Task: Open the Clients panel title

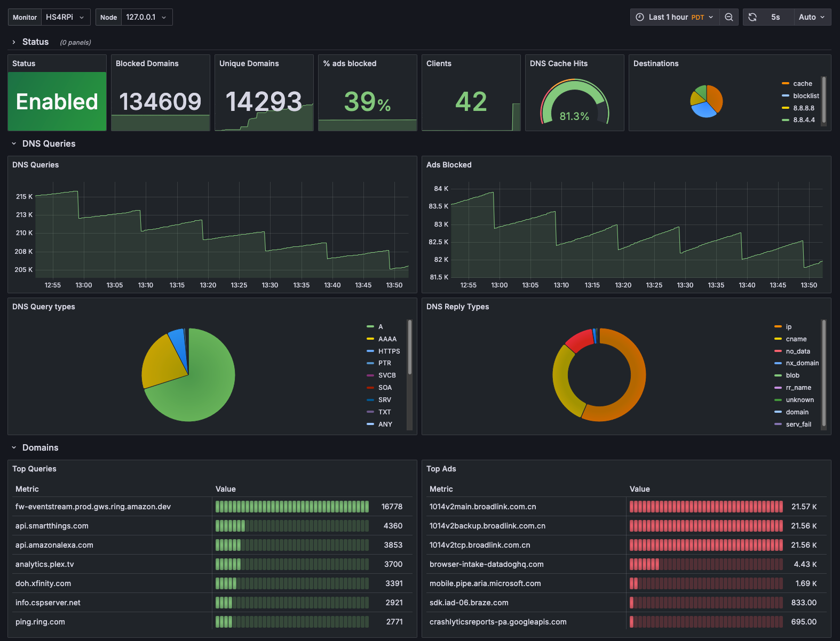Action: pos(439,63)
